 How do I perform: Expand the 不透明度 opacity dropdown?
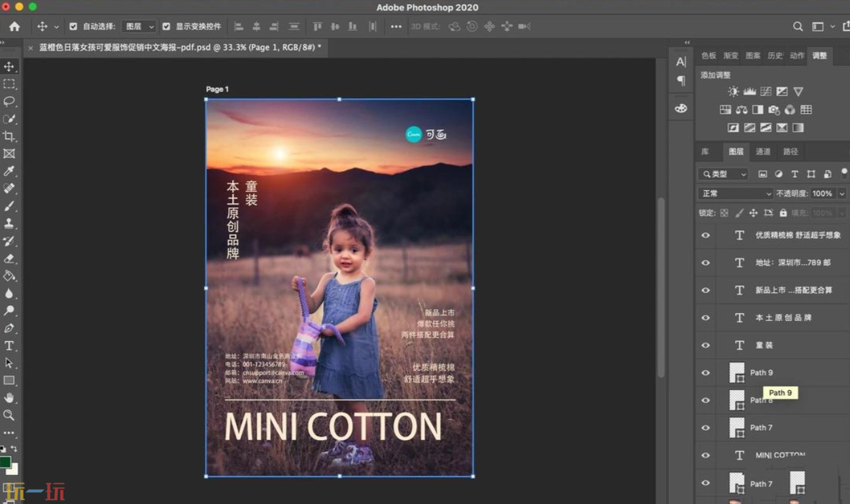click(841, 193)
